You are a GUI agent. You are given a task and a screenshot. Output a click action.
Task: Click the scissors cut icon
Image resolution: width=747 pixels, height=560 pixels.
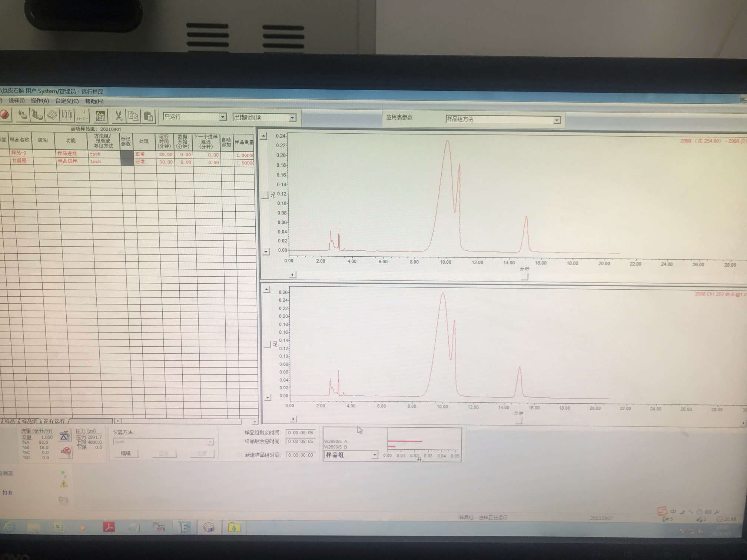coord(119,116)
